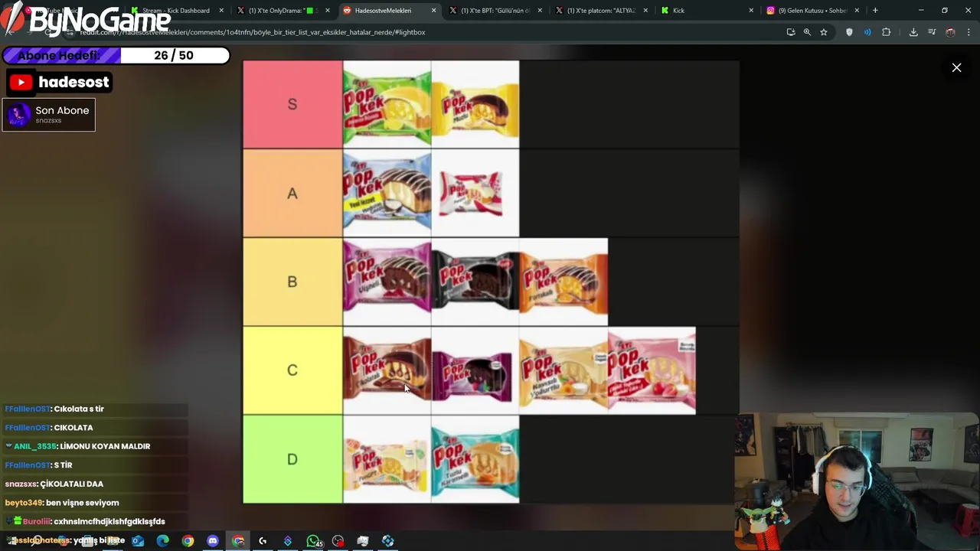Open a new browser tab with plus
This screenshot has width=980, height=551.
click(x=875, y=11)
